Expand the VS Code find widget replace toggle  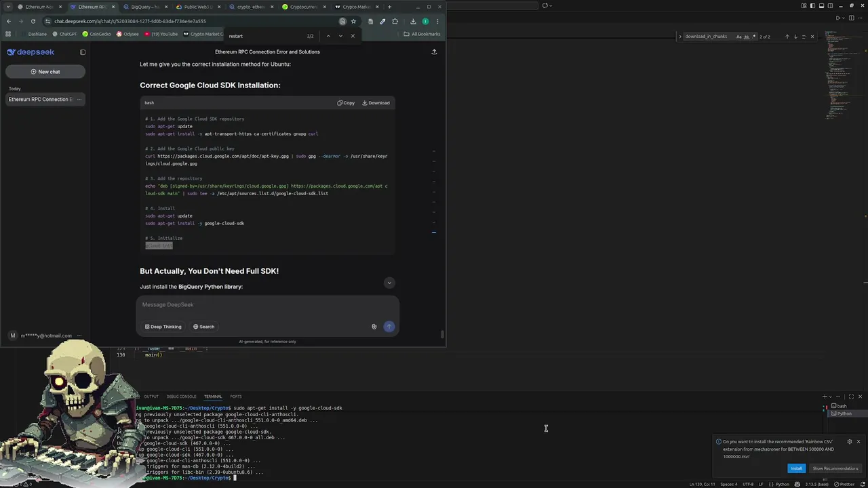coord(679,37)
